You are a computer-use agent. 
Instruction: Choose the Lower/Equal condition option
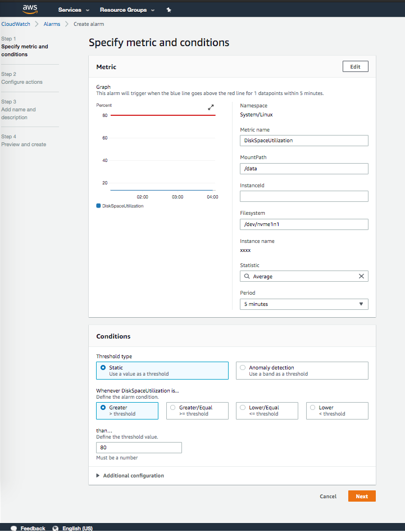coord(243,407)
